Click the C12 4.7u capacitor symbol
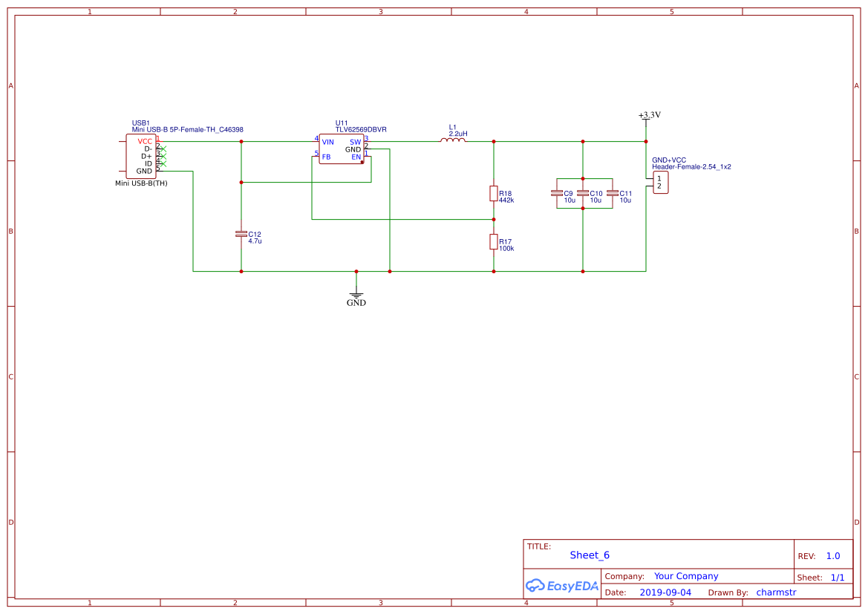Image resolution: width=868 pixels, height=614 pixels. 241,233
